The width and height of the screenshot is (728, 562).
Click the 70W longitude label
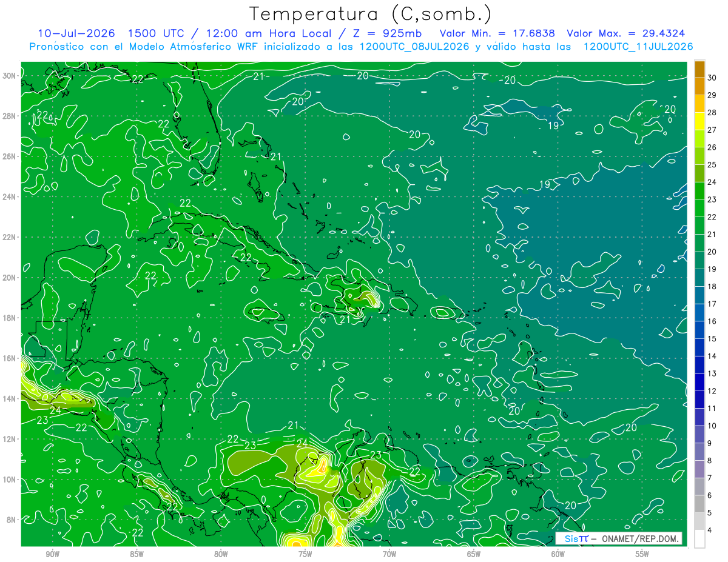click(x=389, y=555)
